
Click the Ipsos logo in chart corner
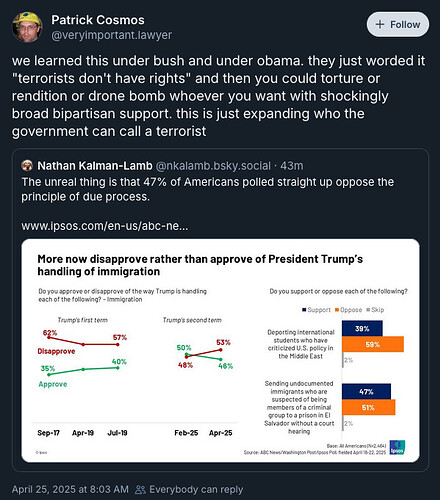[x=397, y=447]
